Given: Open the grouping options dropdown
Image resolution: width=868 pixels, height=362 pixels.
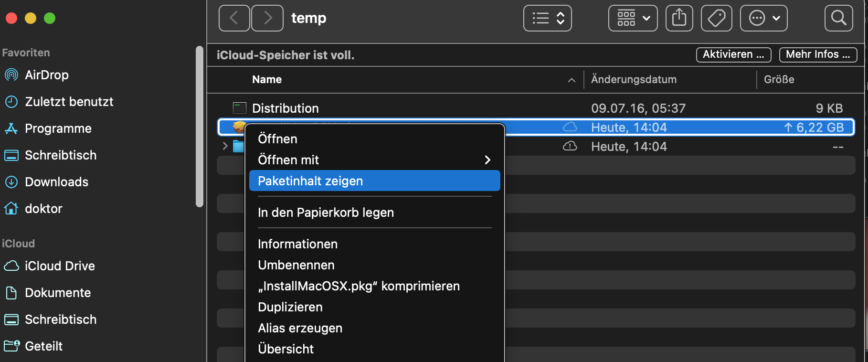Looking at the screenshot, I should coord(633,18).
